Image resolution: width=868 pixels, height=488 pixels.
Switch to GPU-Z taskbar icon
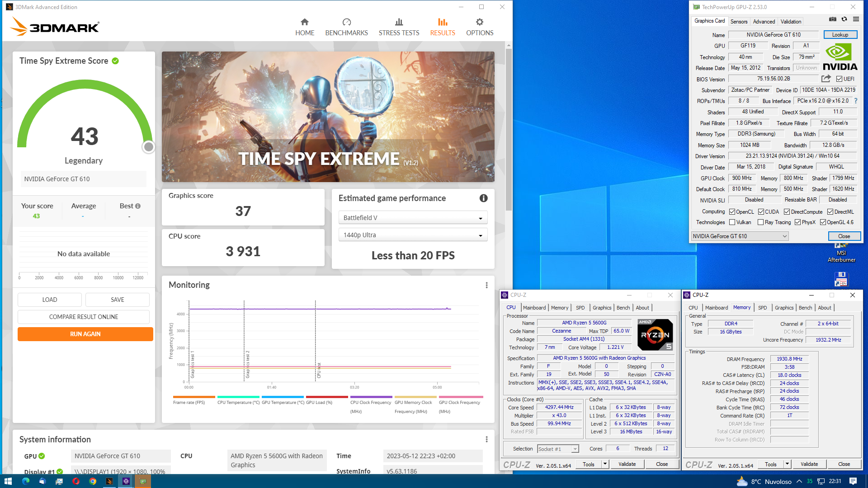click(143, 481)
